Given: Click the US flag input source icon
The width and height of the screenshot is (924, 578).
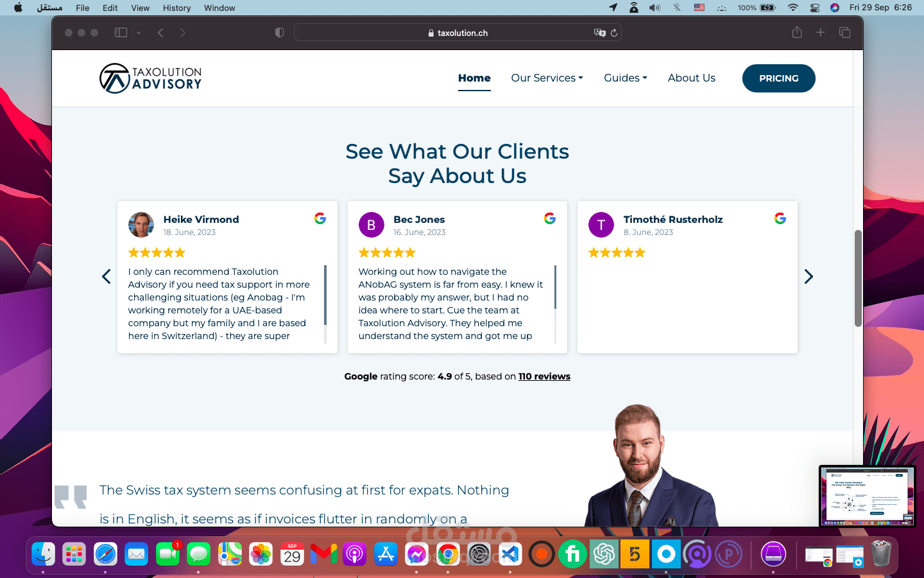Looking at the screenshot, I should point(699,8).
